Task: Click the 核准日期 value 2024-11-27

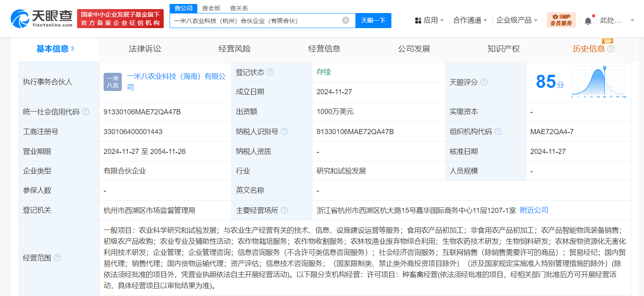Action: tap(548, 152)
